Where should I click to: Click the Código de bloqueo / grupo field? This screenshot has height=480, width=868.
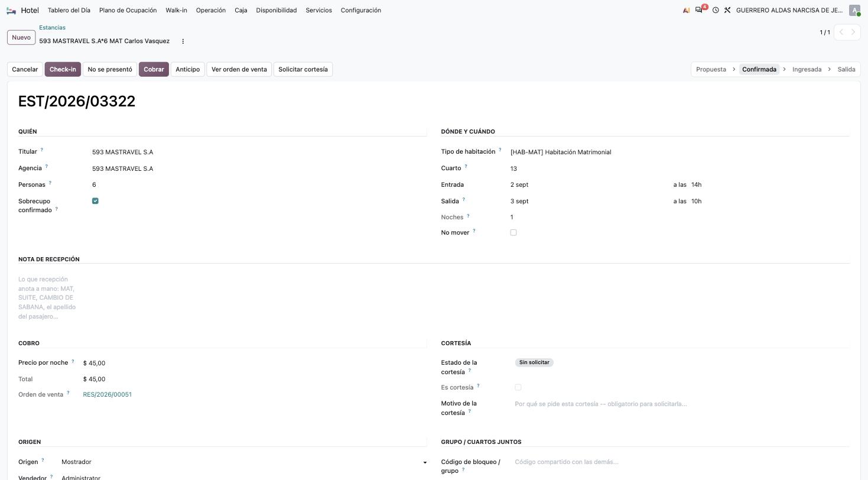(x=682, y=462)
